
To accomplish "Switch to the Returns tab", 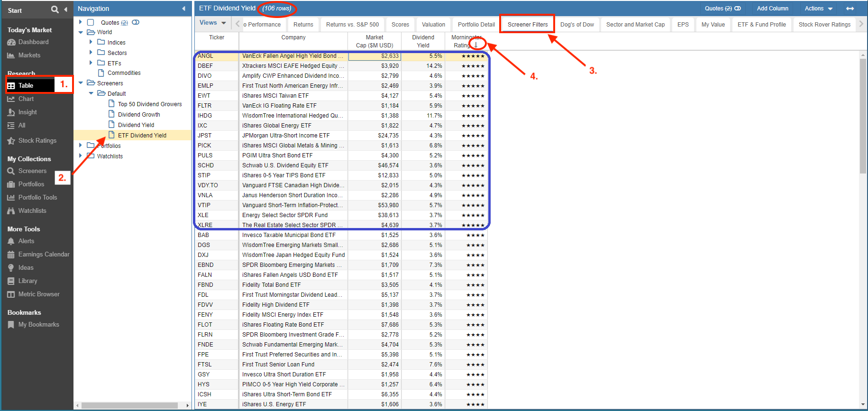I will 303,25.
